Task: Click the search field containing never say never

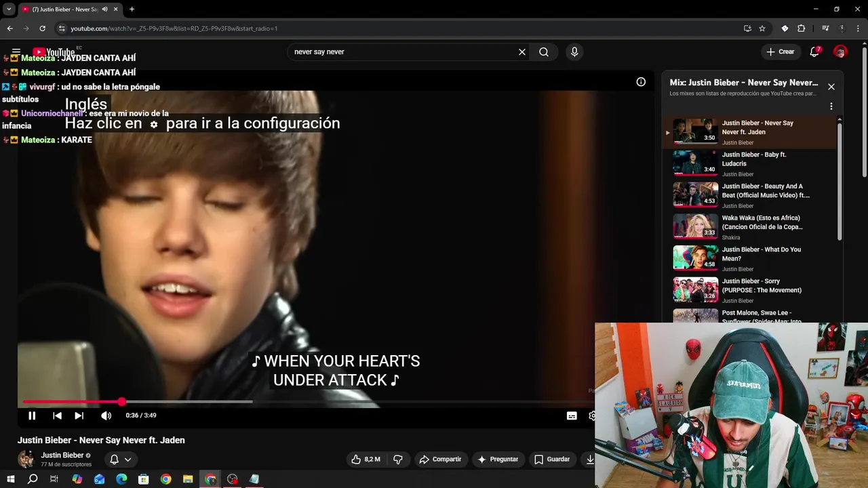Action: [x=403, y=52]
